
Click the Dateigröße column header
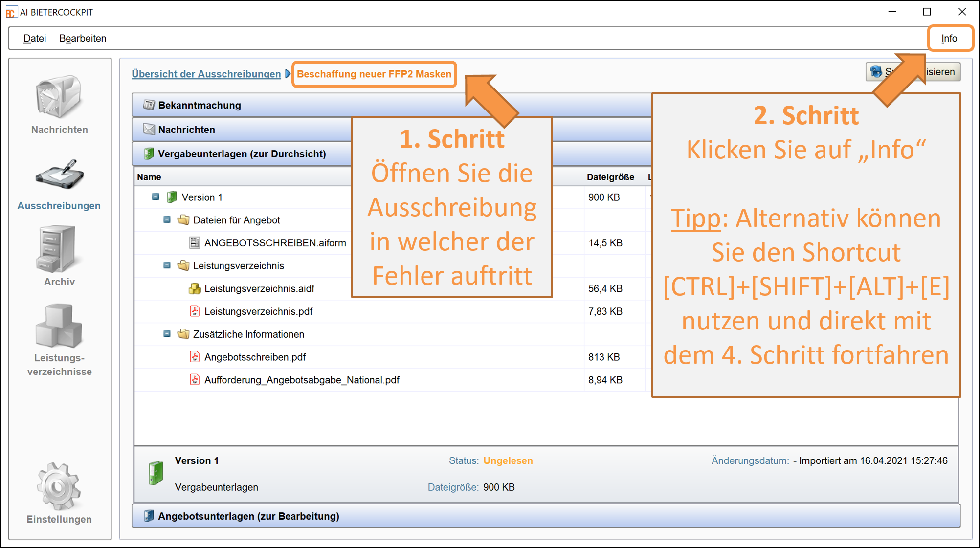pyautogui.click(x=610, y=177)
